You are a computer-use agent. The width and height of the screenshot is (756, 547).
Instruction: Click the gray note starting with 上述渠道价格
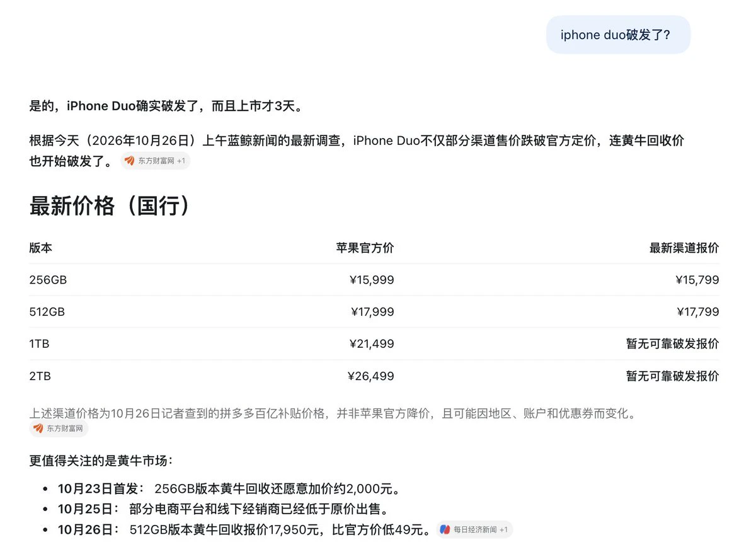334,413
